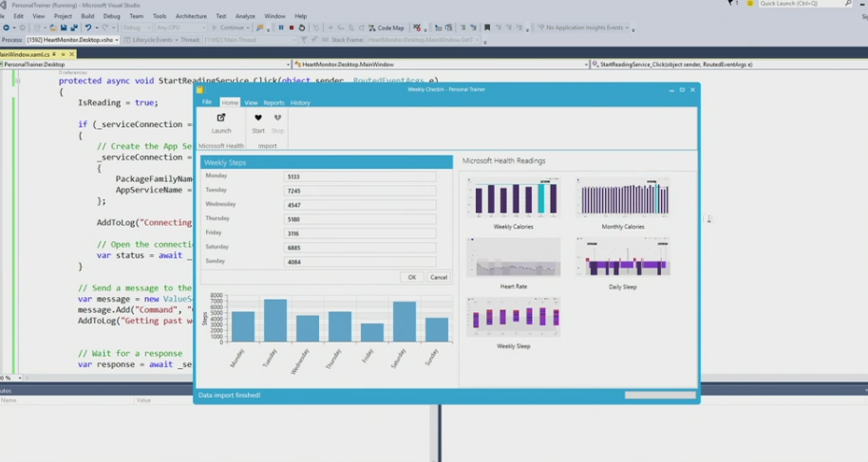Click the Quick Launch search magnifier icon
This screenshot has height=462, width=868.
coord(848,3)
